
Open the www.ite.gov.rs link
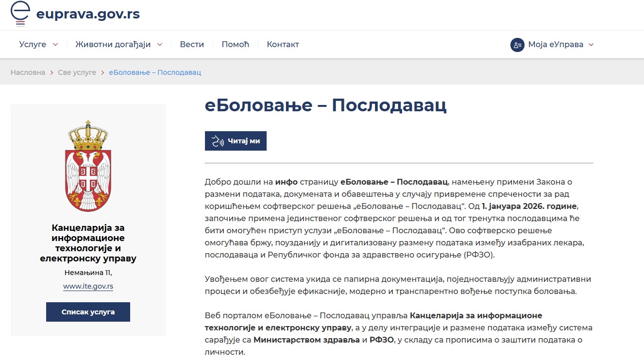coord(88,286)
